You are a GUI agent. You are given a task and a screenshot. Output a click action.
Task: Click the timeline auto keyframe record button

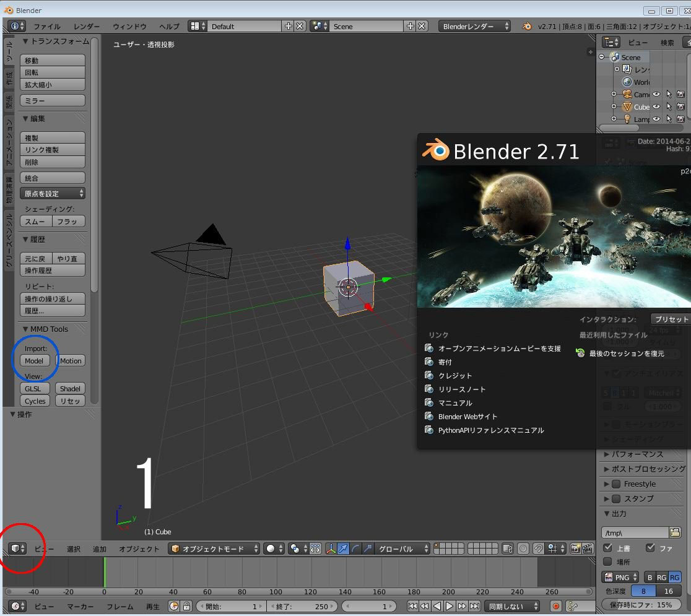(555, 607)
